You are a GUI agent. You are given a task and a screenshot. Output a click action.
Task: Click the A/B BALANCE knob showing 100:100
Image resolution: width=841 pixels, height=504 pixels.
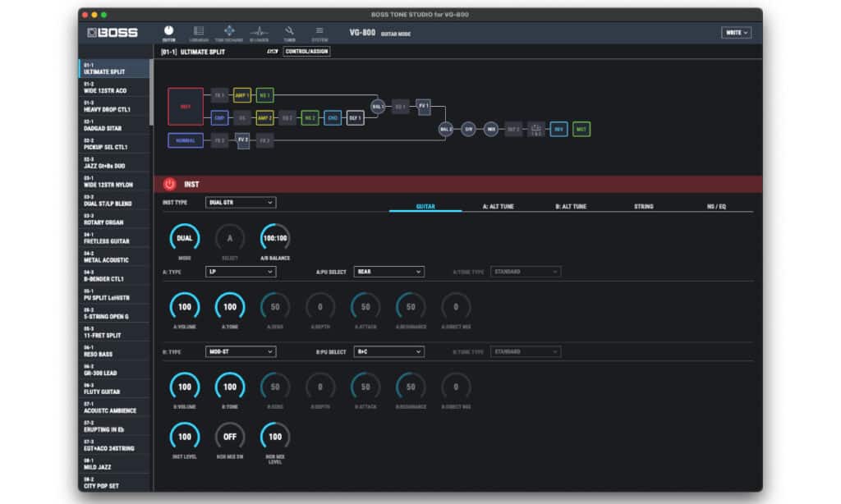click(x=275, y=238)
